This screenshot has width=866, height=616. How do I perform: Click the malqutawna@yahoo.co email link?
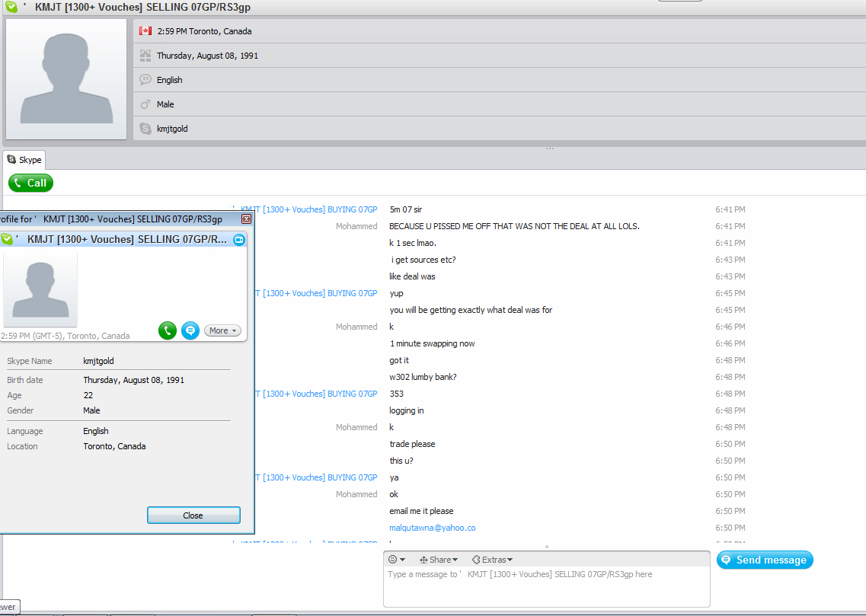tap(432, 528)
